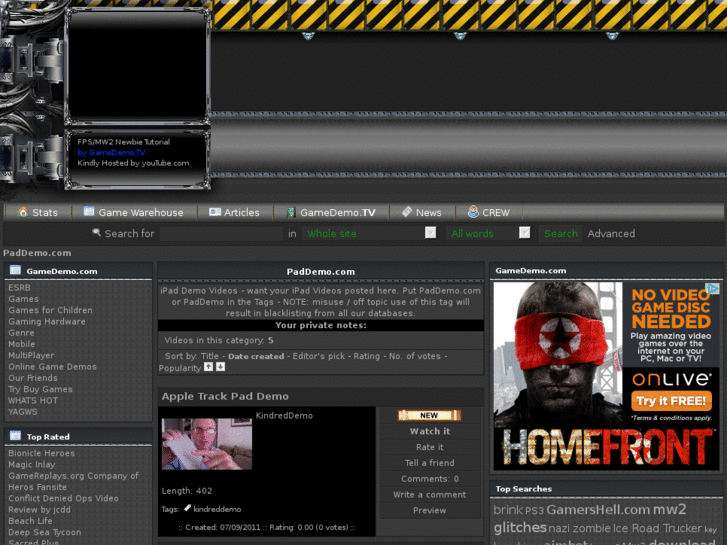Click the GamersHell.com top search

[x=598, y=509]
